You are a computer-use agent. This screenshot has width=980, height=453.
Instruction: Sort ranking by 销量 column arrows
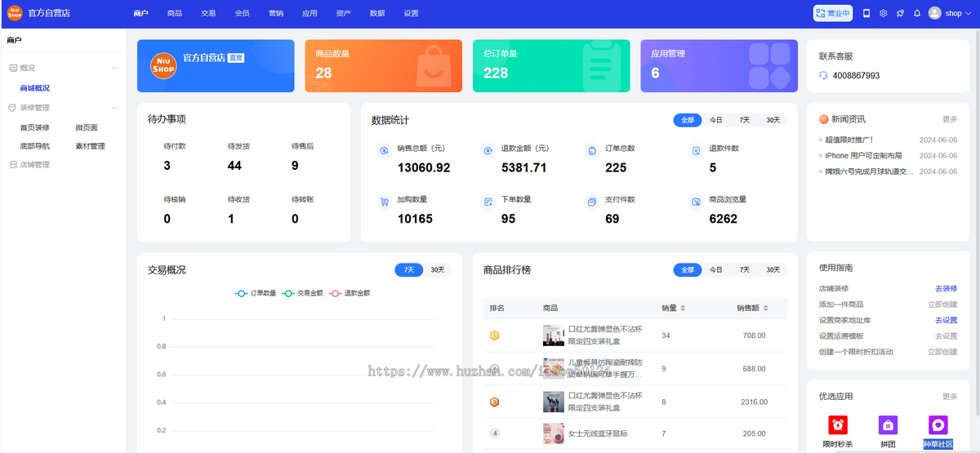tap(683, 308)
